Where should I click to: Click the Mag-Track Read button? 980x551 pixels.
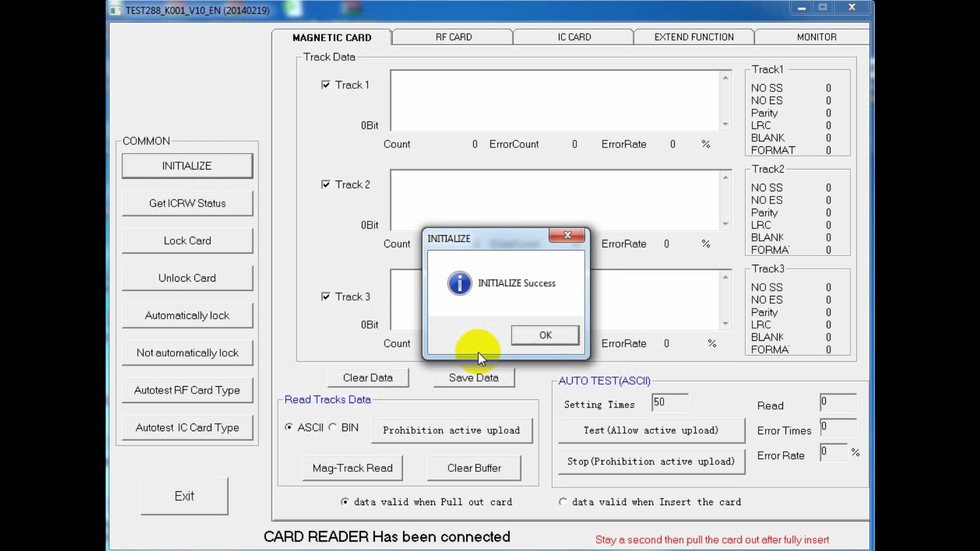352,468
